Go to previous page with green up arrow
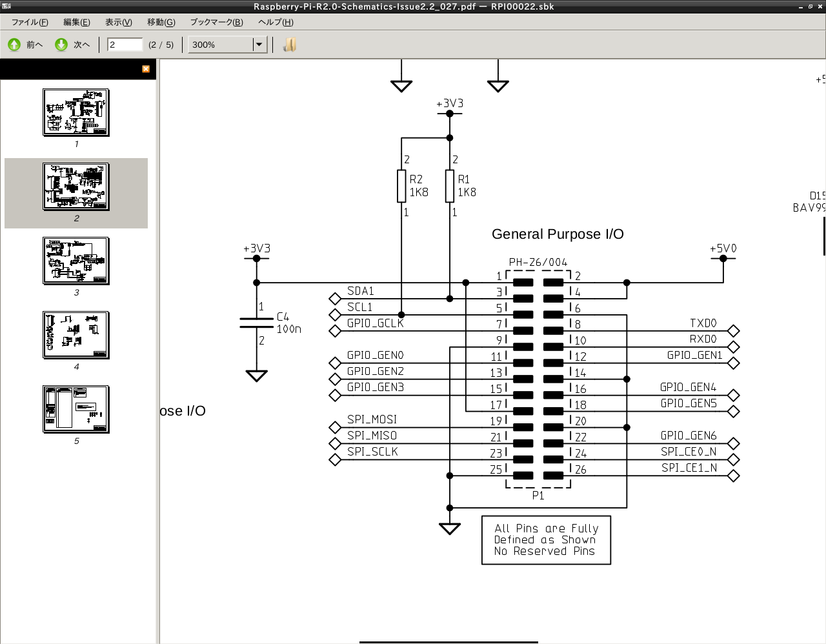The width and height of the screenshot is (826, 644). coord(14,45)
